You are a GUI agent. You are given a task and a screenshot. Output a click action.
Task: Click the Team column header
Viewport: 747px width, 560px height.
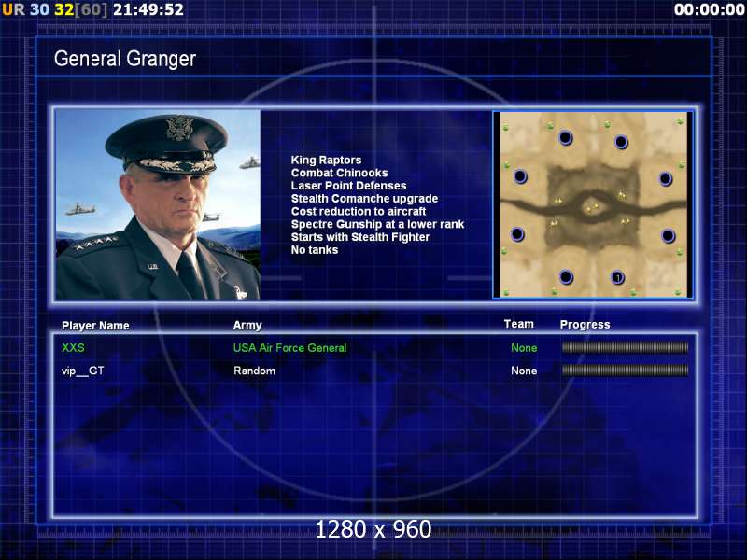click(519, 324)
